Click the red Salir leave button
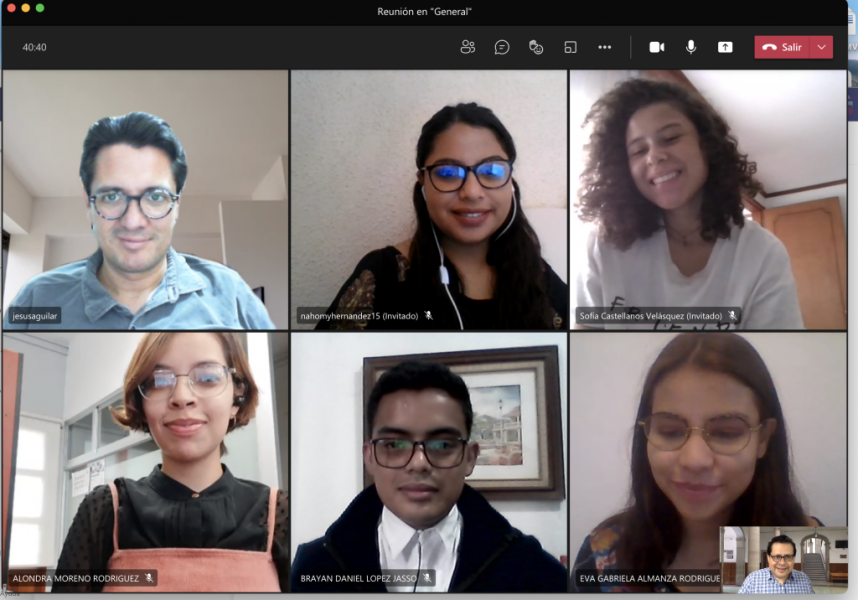This screenshot has height=600, width=858. (782, 47)
